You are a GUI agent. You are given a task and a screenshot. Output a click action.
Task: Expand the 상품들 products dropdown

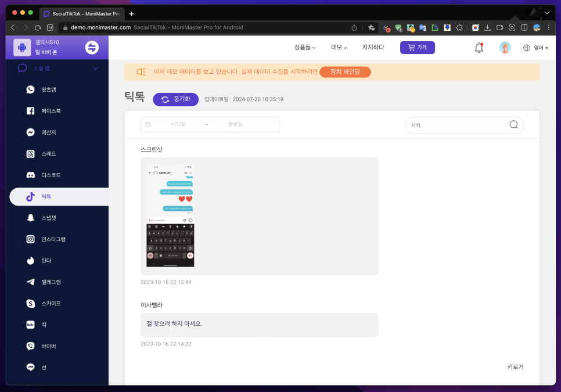[305, 47]
